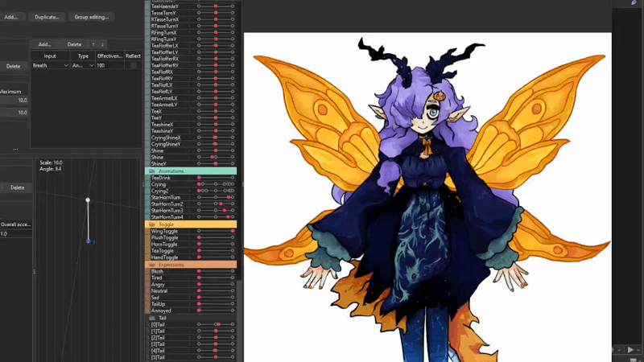Screen dimensions: 644x362
Task: Click the WingToggle parameter slider
Action: [x=216, y=232]
